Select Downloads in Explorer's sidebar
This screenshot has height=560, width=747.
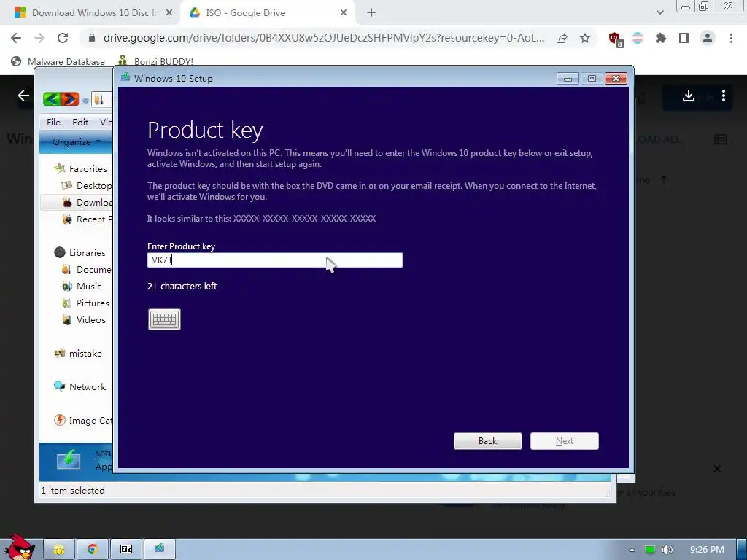88,203
